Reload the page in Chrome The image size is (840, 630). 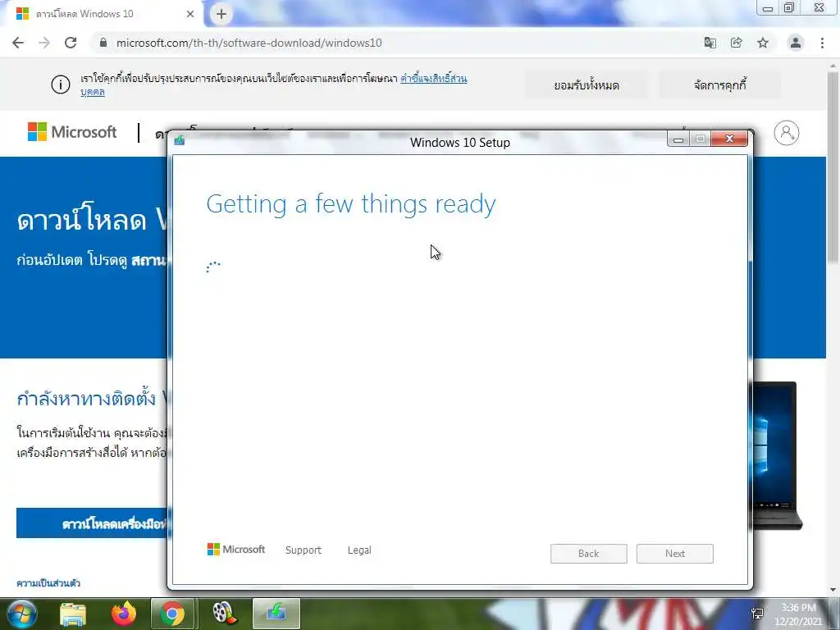[x=71, y=43]
